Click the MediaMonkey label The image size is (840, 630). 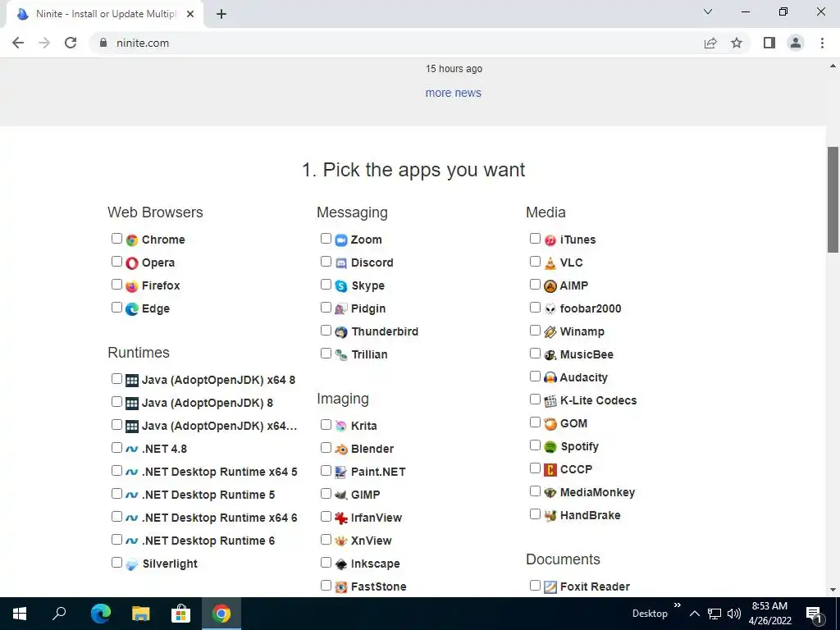click(597, 493)
